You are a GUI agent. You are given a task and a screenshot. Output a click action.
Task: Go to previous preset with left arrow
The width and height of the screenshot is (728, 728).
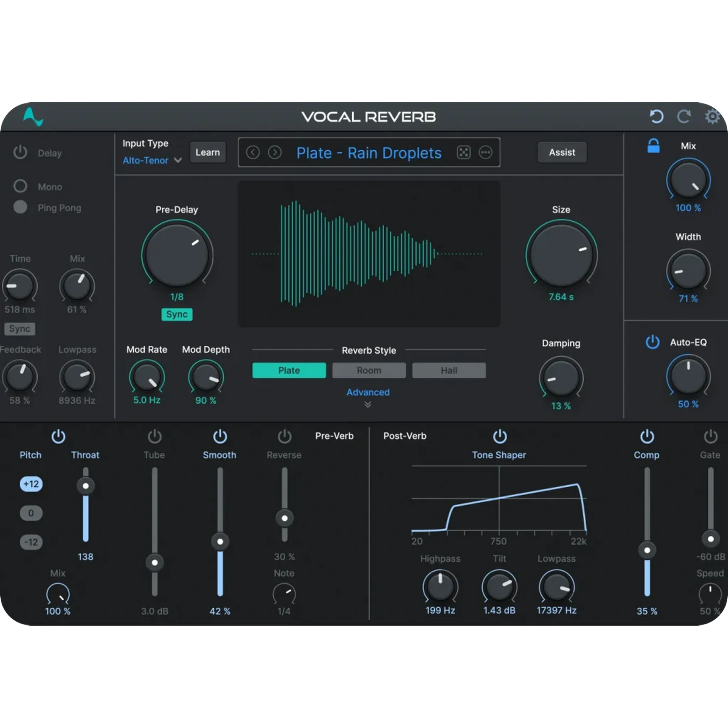(x=253, y=152)
